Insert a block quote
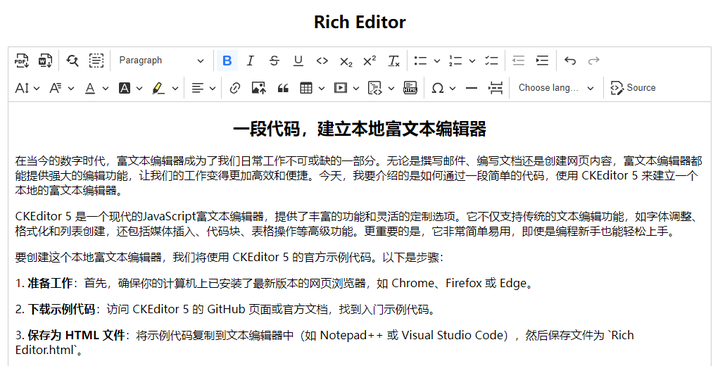This screenshot has width=720, height=366. (x=283, y=88)
